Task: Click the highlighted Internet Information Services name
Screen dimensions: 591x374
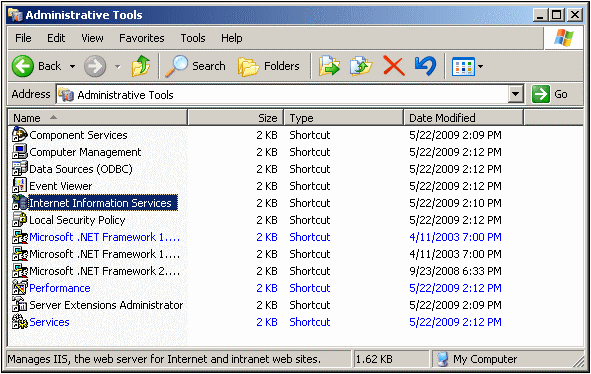Action: tap(100, 203)
